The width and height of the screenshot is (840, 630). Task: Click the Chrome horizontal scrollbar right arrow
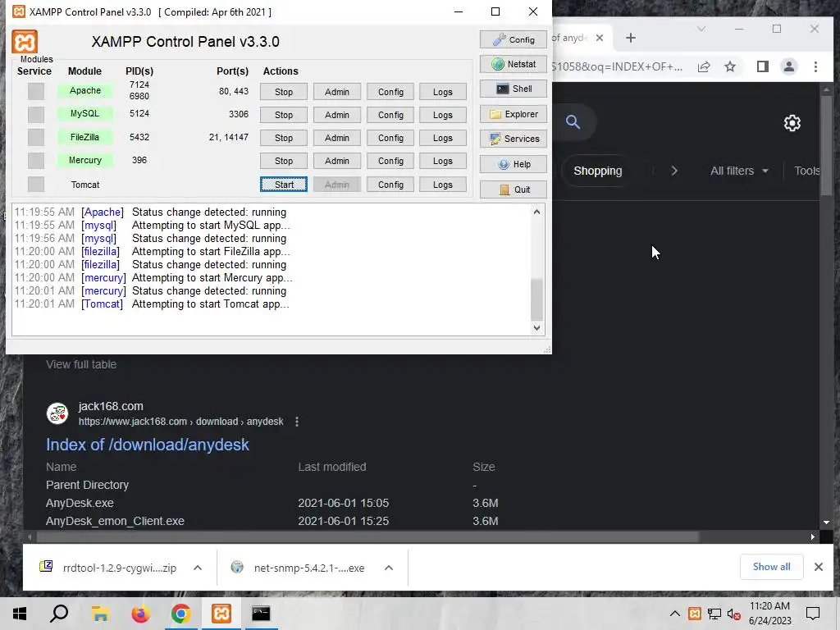click(x=813, y=536)
